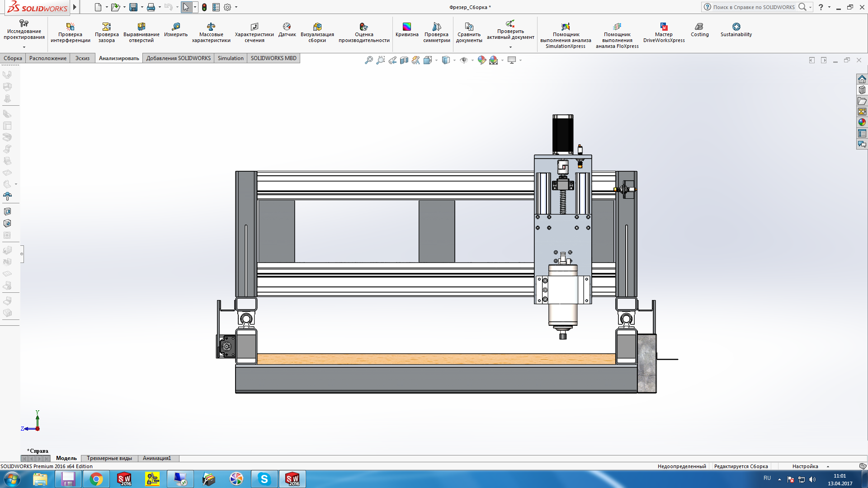This screenshot has height=488, width=868.
Task: Open the Анимация1 motion study tab
Action: point(156,458)
